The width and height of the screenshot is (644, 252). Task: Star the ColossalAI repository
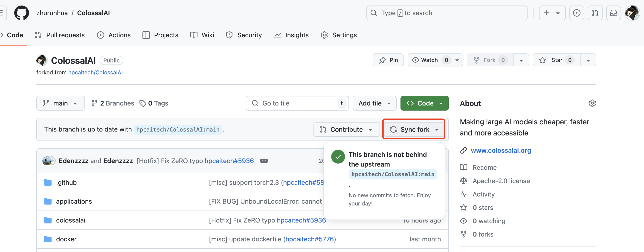click(557, 60)
